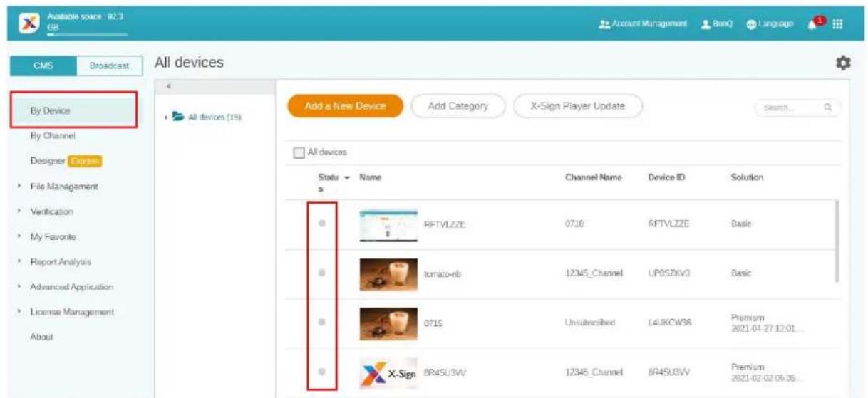Screen dimensions: 868x398
Task: Open the About page
Action: click(x=41, y=337)
